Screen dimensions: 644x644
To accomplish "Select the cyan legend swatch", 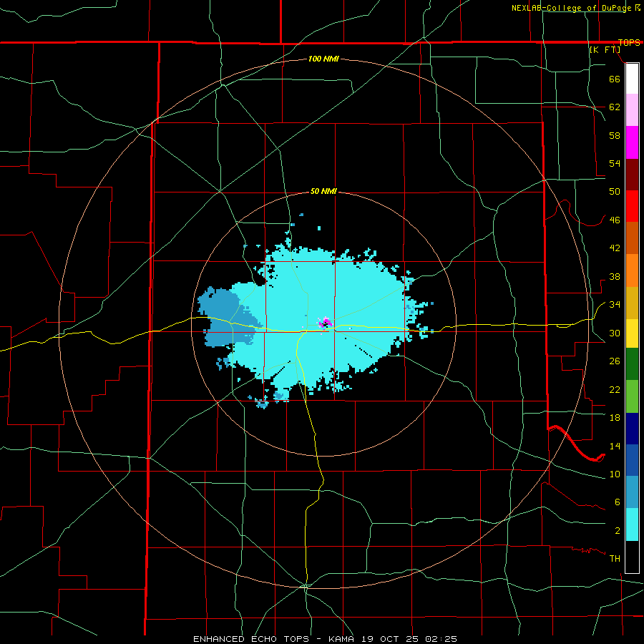I will tap(632, 525).
